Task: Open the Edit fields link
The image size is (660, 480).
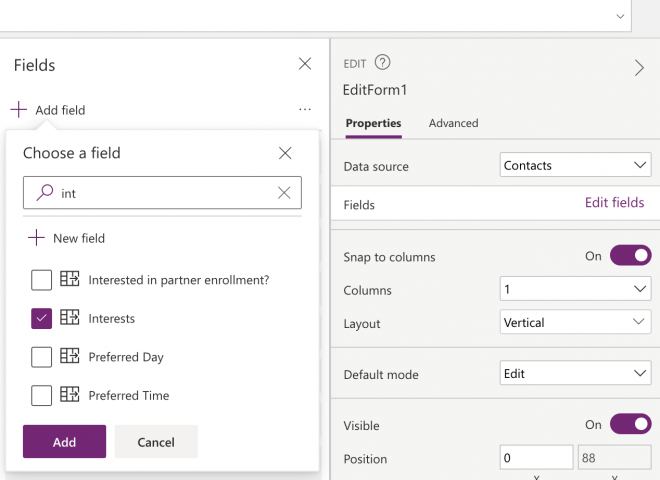Action: 614,203
